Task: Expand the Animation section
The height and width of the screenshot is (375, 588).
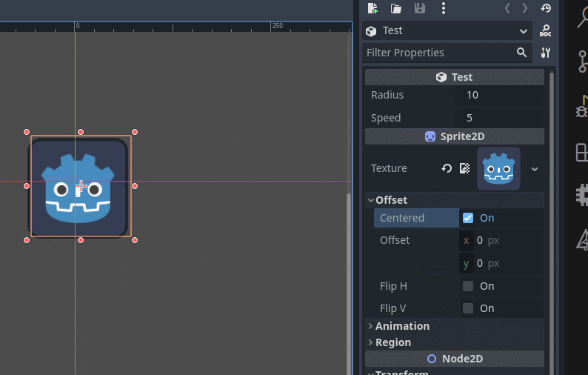Action: (x=455, y=326)
